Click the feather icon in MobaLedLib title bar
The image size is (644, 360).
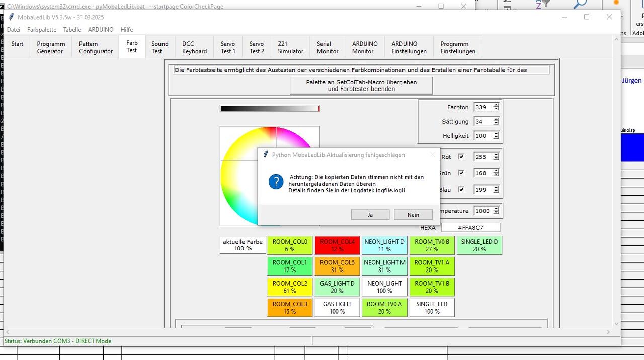click(x=11, y=17)
